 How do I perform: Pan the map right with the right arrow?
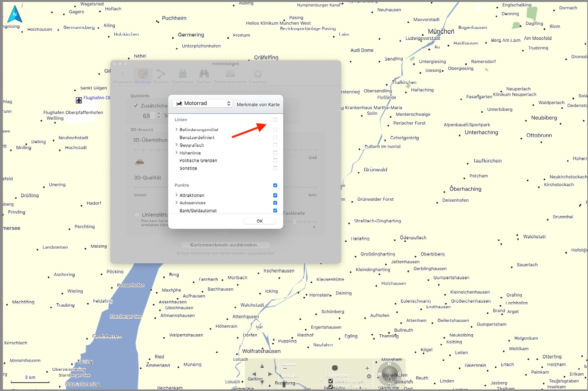point(270,374)
